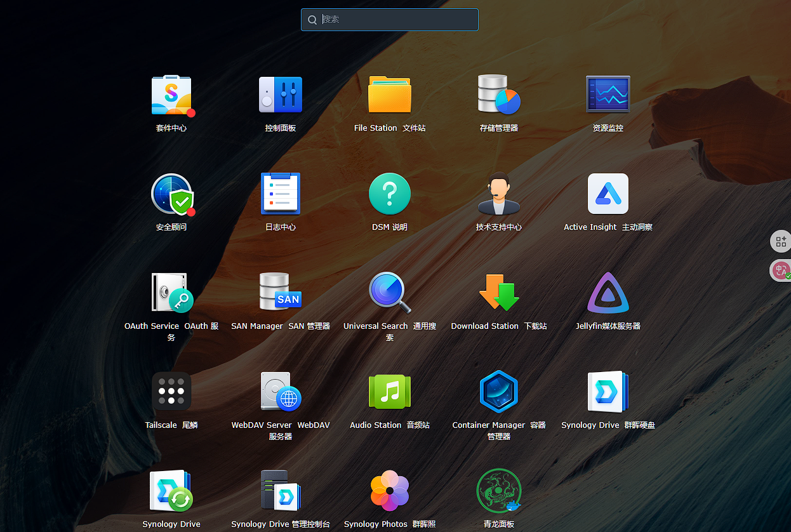Viewport: 791px width, 532px height.
Task: Click the Jellyfin媒体服务器 label text
Action: [608, 326]
